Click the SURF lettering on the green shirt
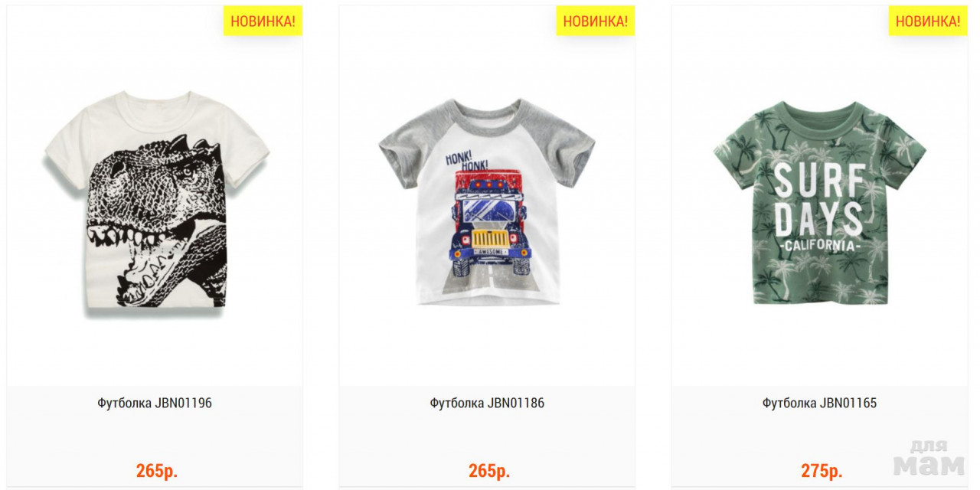 click(x=819, y=180)
